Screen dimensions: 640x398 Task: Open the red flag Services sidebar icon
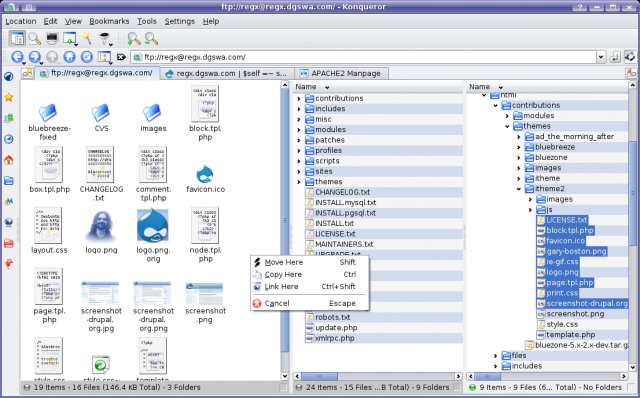9,264
